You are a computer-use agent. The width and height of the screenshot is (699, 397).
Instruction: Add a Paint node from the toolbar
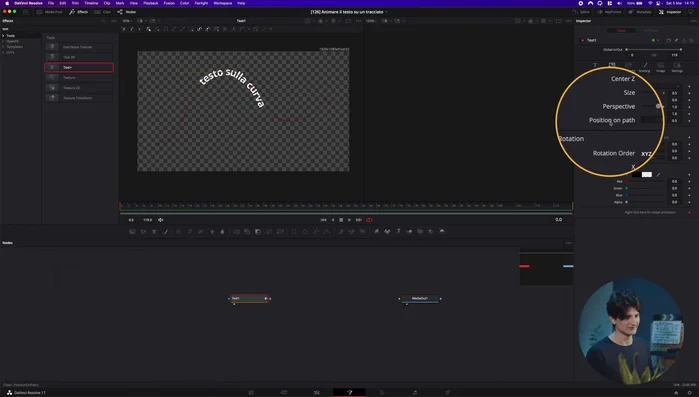pyautogui.click(x=165, y=232)
